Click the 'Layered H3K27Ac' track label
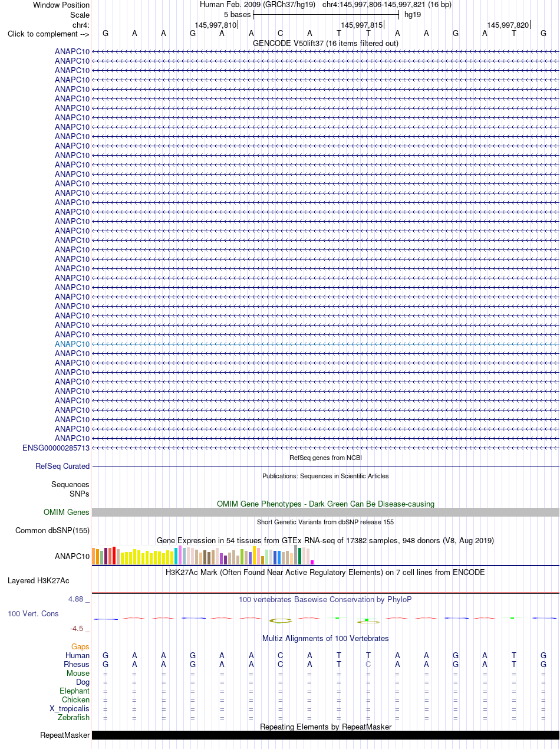 click(x=38, y=580)
